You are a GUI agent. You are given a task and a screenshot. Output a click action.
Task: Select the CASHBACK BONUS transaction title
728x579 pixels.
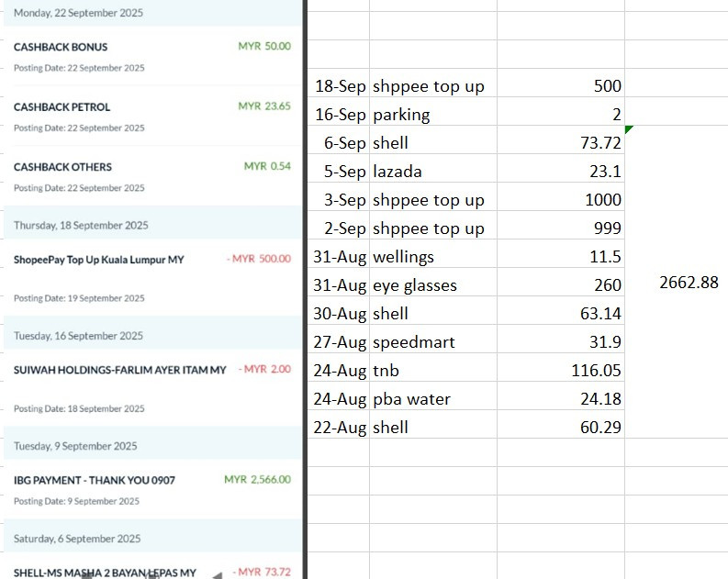[x=61, y=47]
